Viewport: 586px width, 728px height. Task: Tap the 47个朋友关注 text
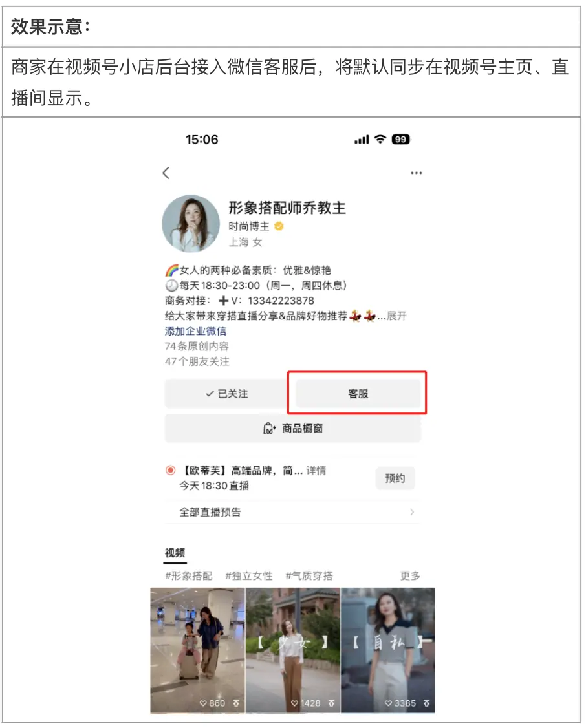tap(197, 361)
